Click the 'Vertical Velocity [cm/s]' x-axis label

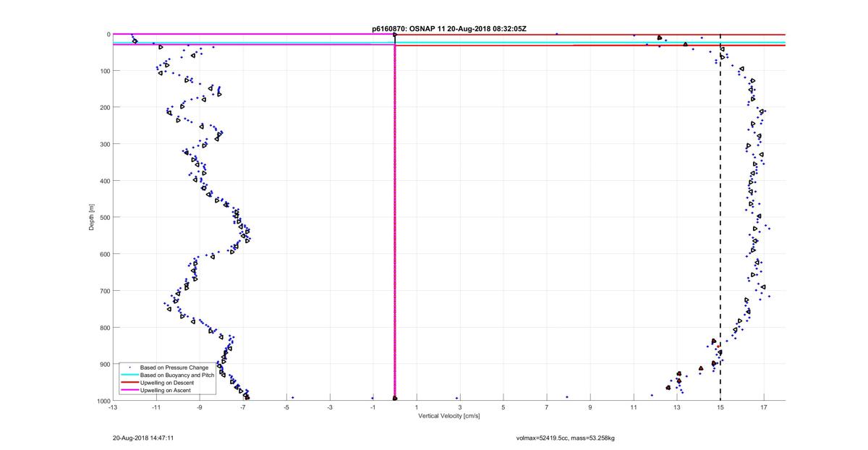[448, 416]
